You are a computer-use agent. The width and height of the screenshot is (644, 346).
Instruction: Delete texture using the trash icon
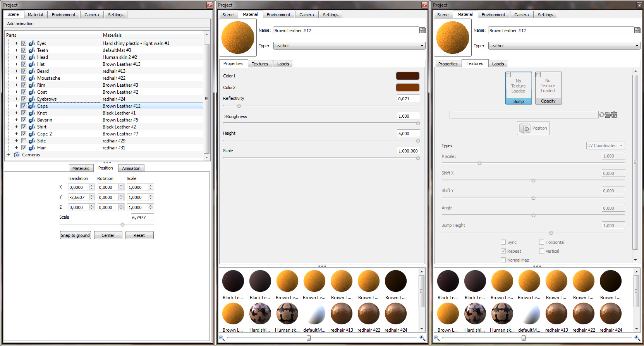pyautogui.click(x=615, y=115)
